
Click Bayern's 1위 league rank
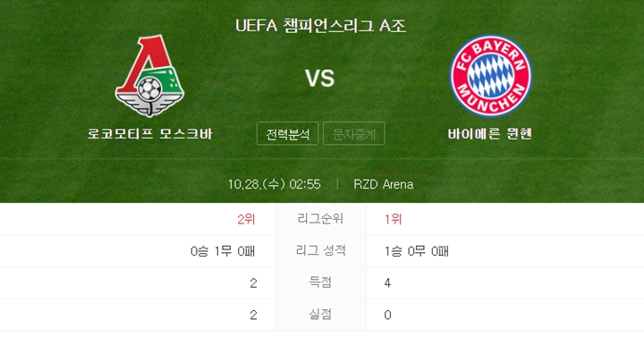[393, 219]
